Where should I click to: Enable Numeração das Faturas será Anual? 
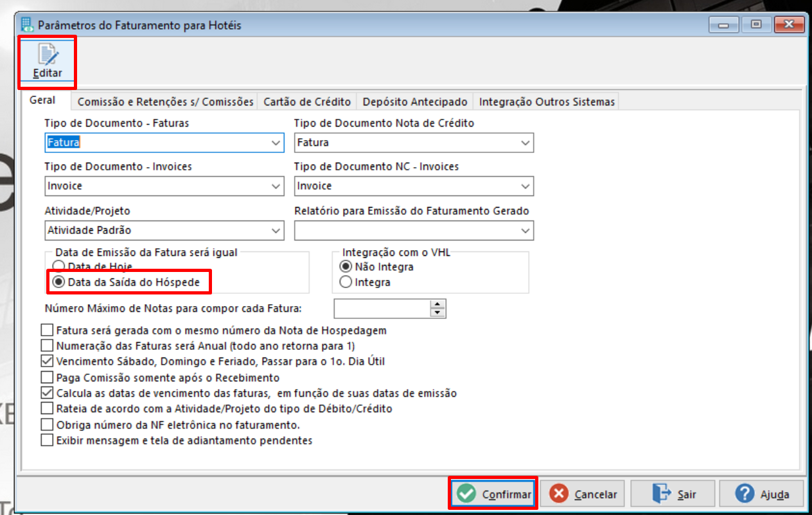(x=47, y=345)
